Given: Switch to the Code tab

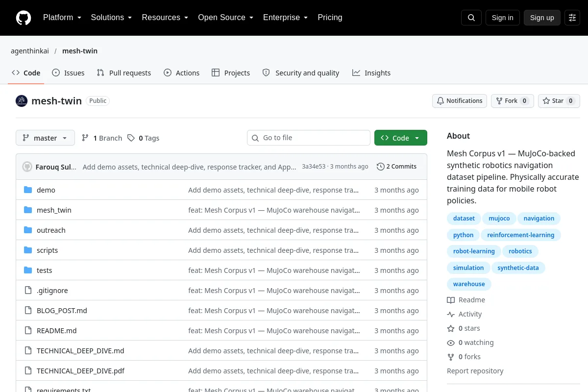Looking at the screenshot, I should click(26, 73).
